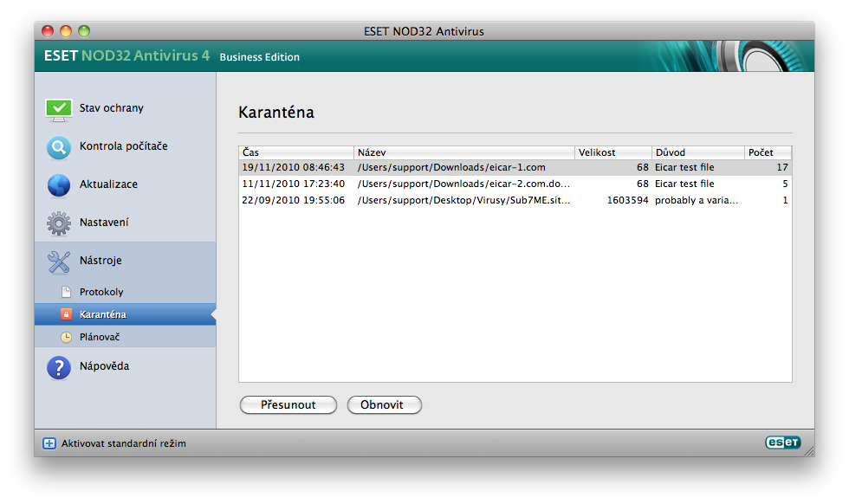Sort by Název column header
This screenshot has height=504, width=849.
tap(464, 152)
